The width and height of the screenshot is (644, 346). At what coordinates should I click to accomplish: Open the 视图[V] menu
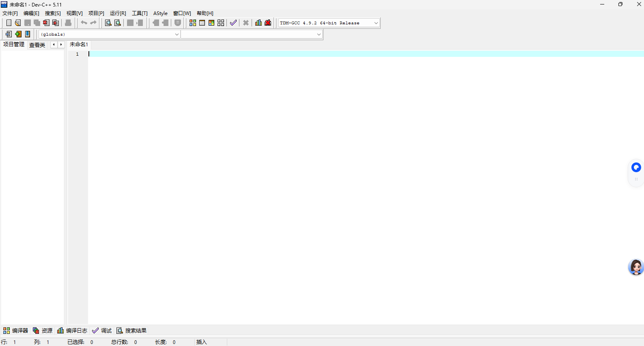[x=75, y=13]
